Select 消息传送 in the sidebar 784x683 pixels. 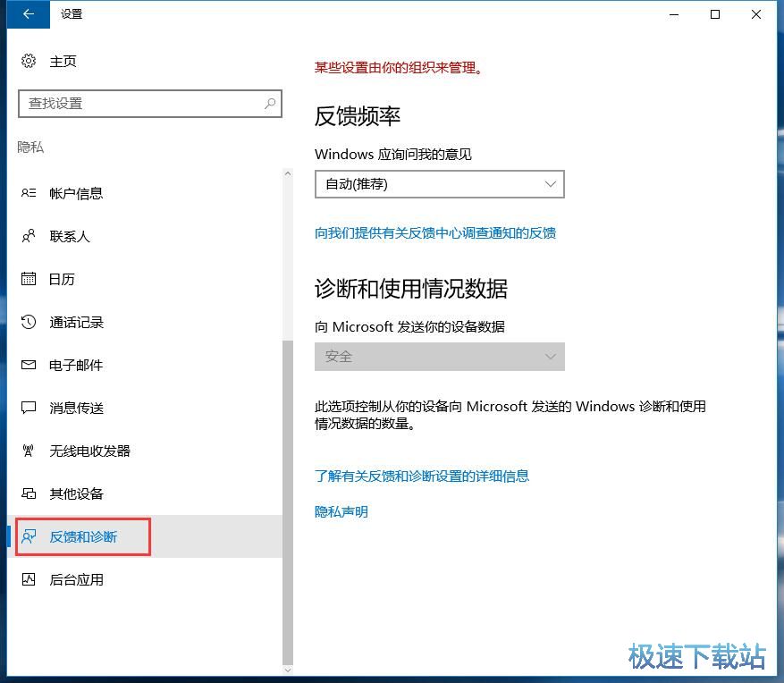145,408
